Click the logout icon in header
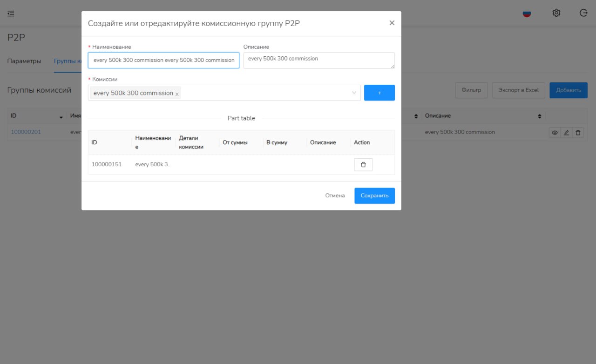596x364 pixels. 583,13
